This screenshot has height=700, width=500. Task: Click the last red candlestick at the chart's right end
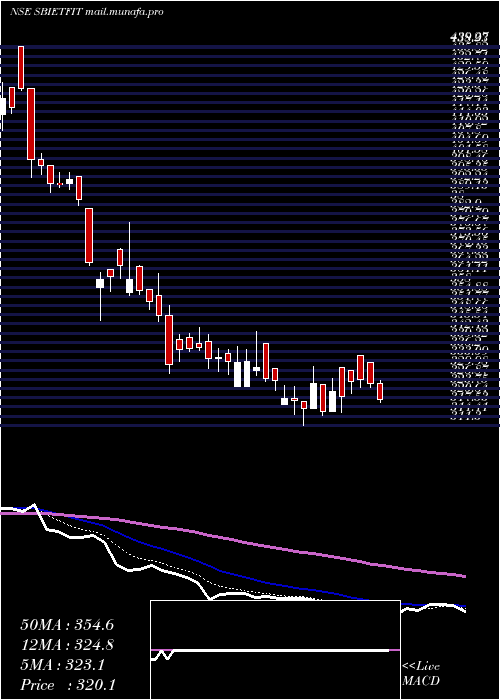coord(380,392)
